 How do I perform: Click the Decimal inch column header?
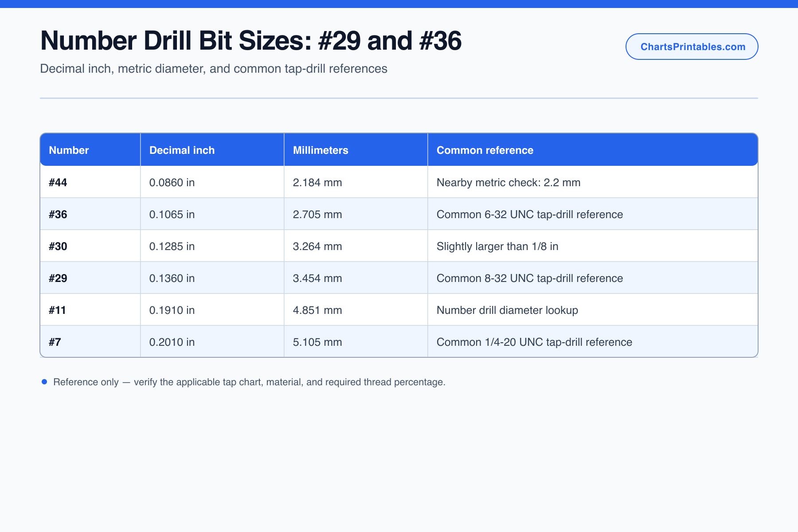pyautogui.click(x=212, y=150)
